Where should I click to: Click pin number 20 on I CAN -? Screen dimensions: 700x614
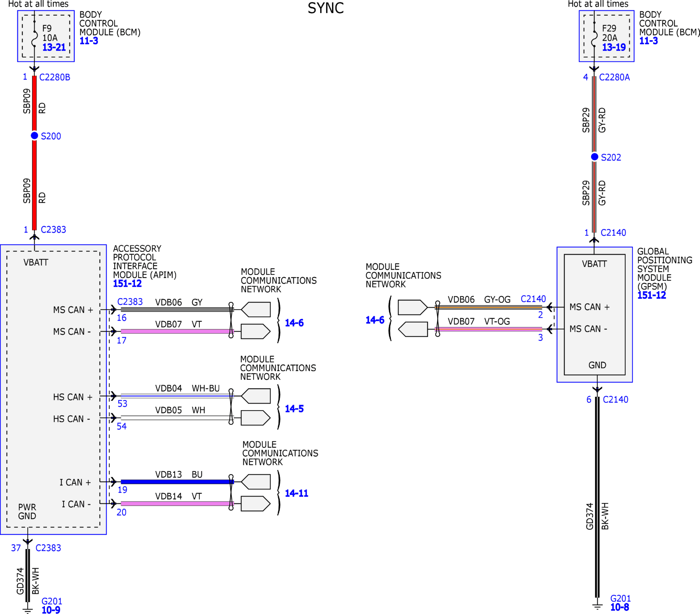122,512
